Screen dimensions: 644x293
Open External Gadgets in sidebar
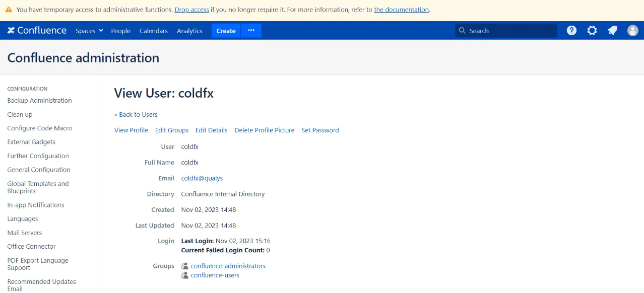click(31, 142)
